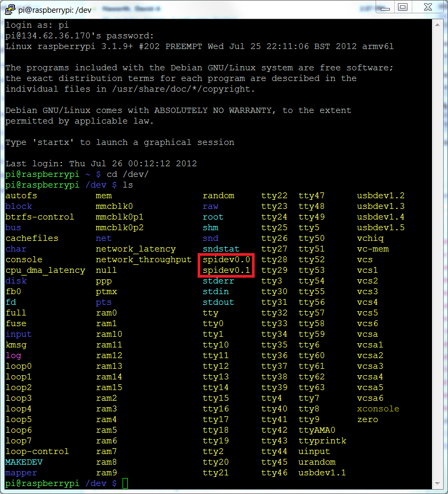Click the ram15 entry
This screenshot has height=494, width=448.
[x=109, y=387]
